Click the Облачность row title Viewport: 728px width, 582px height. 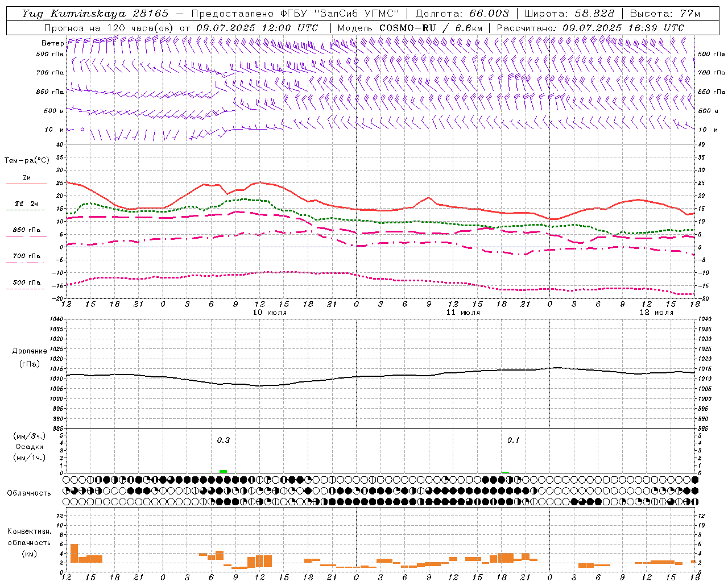tap(29, 493)
